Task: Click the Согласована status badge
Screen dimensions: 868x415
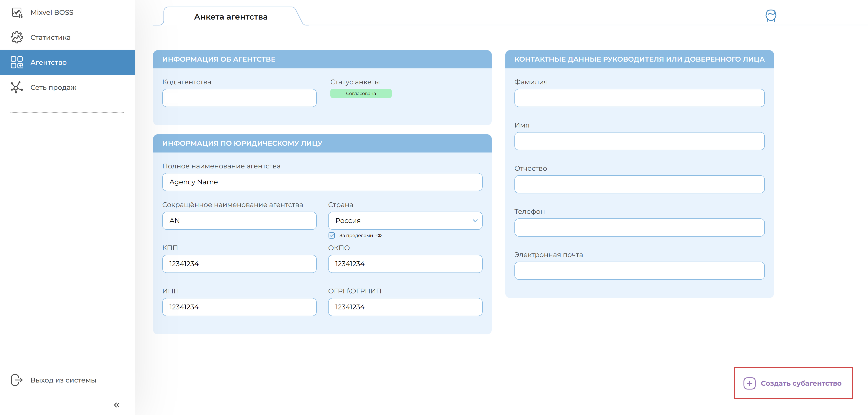Action: [361, 93]
